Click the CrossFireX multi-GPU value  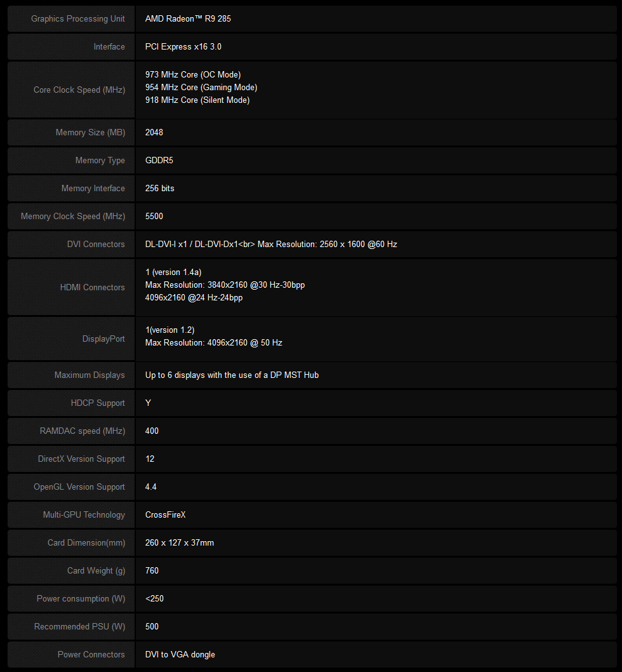(x=165, y=514)
